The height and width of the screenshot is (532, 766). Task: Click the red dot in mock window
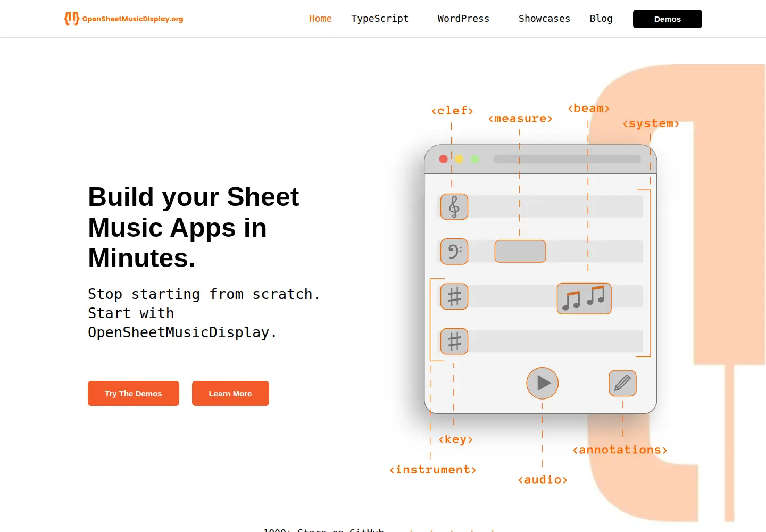click(443, 159)
